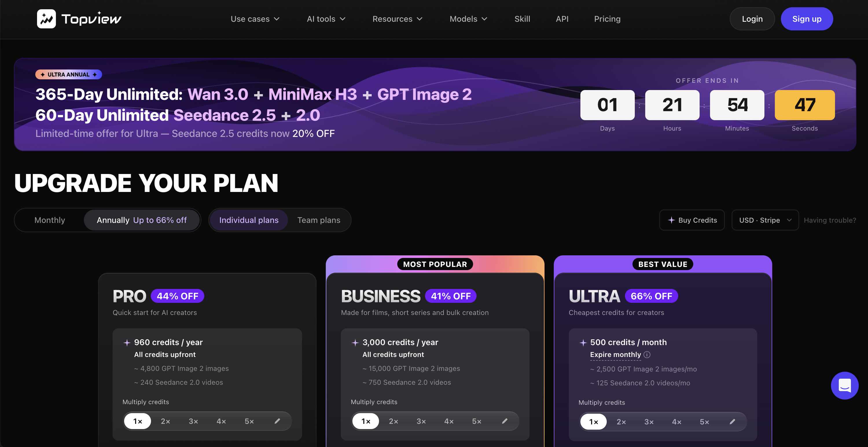Click the Login button

(752, 19)
